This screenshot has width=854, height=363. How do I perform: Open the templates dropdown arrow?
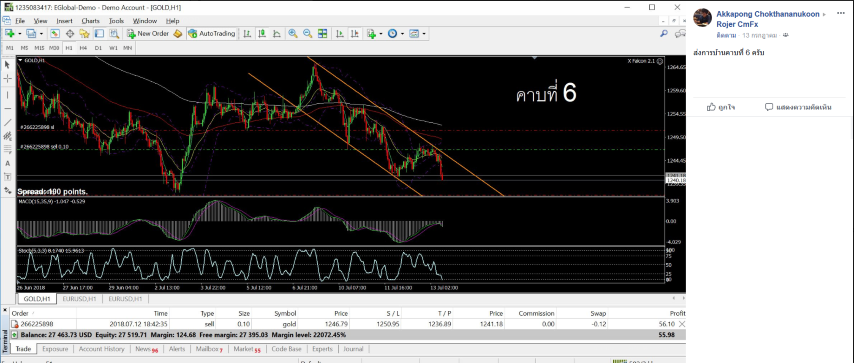424,34
